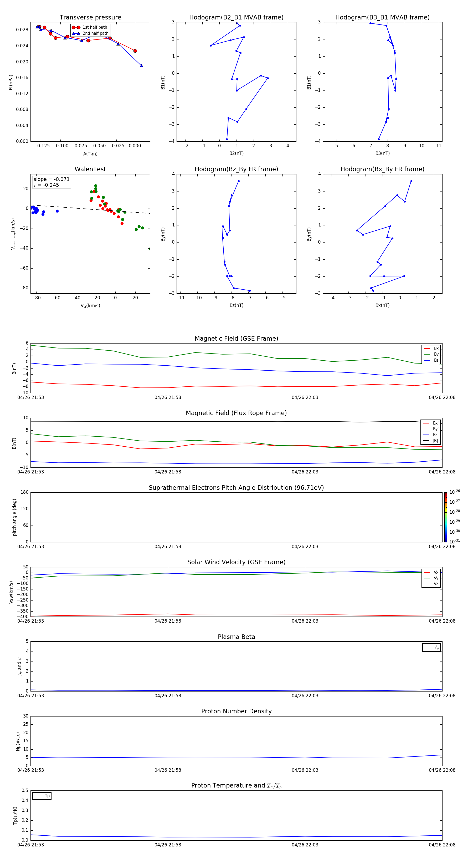Click the By' legend entry
The height and width of the screenshot is (868, 473).
431,429
